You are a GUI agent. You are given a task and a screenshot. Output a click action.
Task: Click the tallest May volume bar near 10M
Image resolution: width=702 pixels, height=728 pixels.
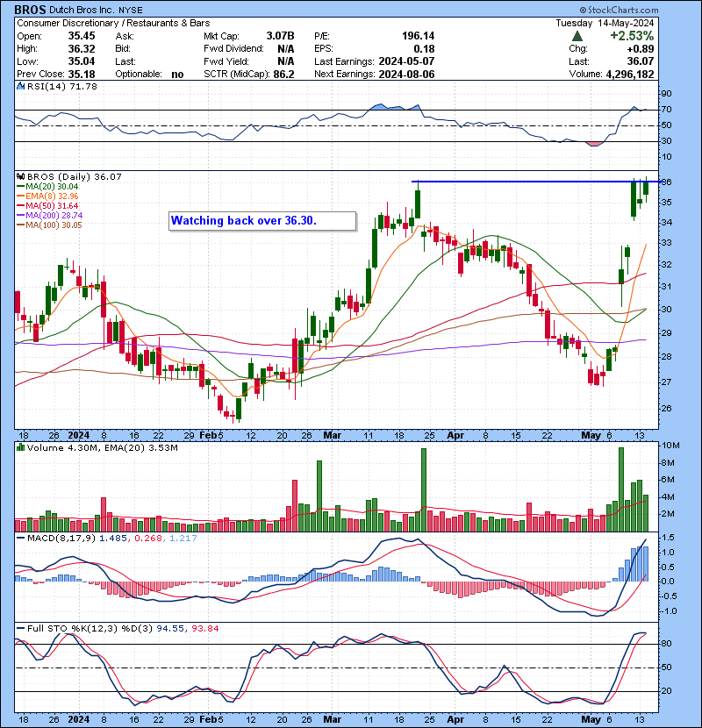pyautogui.click(x=621, y=489)
